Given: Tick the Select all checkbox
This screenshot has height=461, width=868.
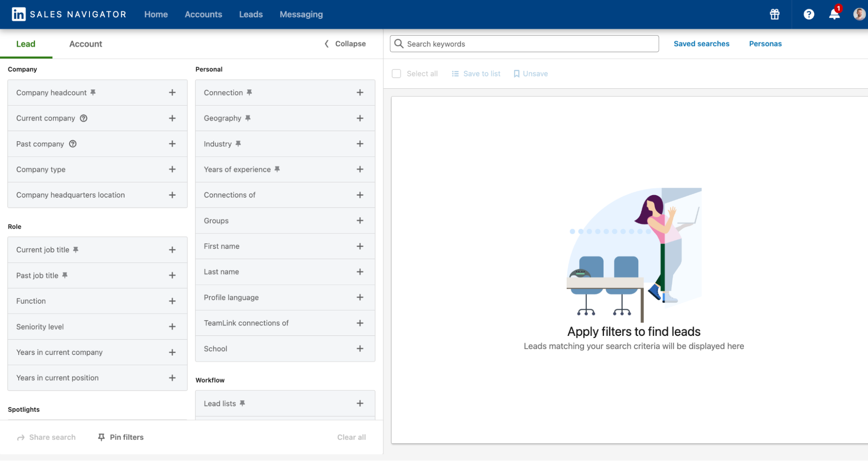Looking at the screenshot, I should click(396, 74).
